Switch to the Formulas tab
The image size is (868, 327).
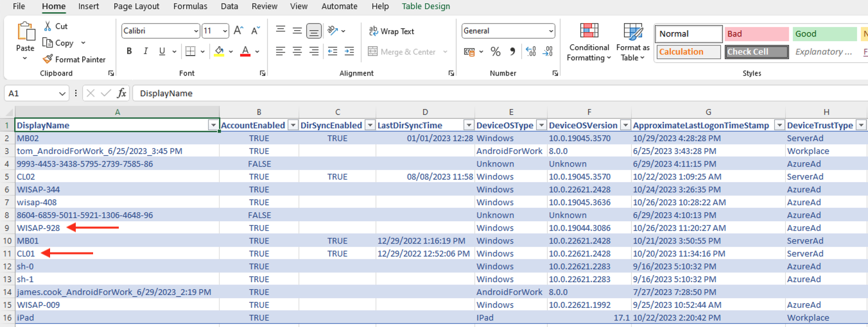tap(190, 6)
